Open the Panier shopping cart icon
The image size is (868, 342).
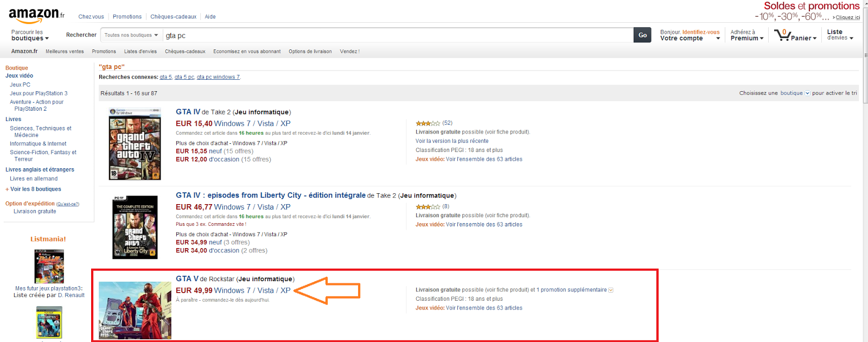(783, 35)
